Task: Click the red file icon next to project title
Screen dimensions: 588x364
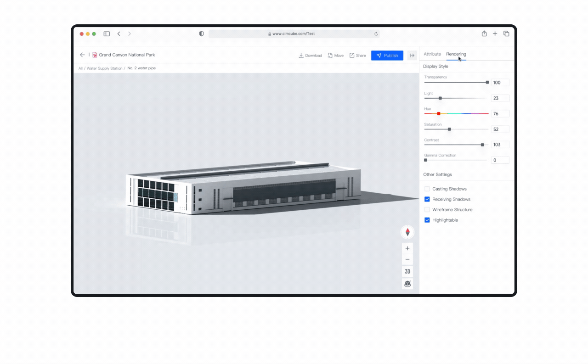Action: pos(95,55)
